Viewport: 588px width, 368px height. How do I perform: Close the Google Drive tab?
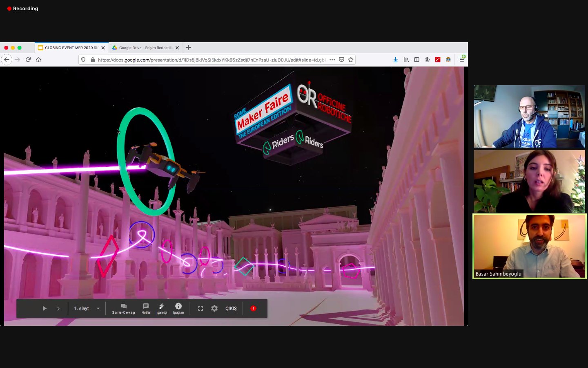click(x=177, y=48)
